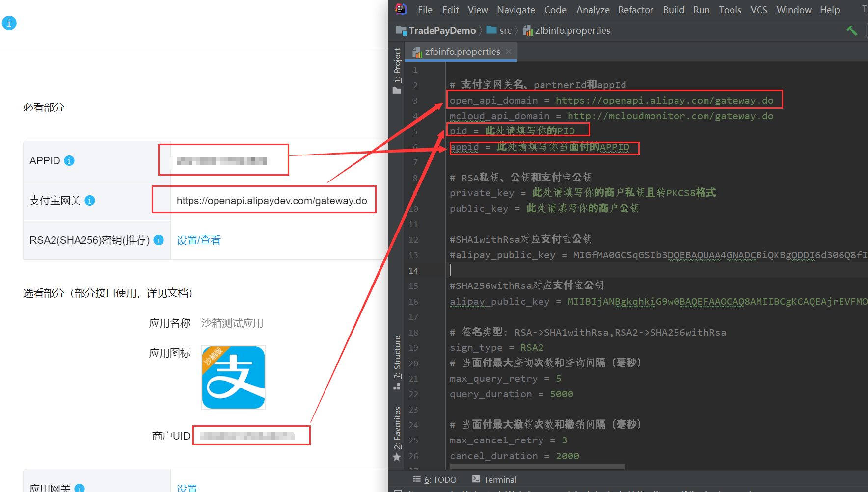Click the blurred 商户UID value
Screen dimensions: 868x492
click(x=247, y=436)
